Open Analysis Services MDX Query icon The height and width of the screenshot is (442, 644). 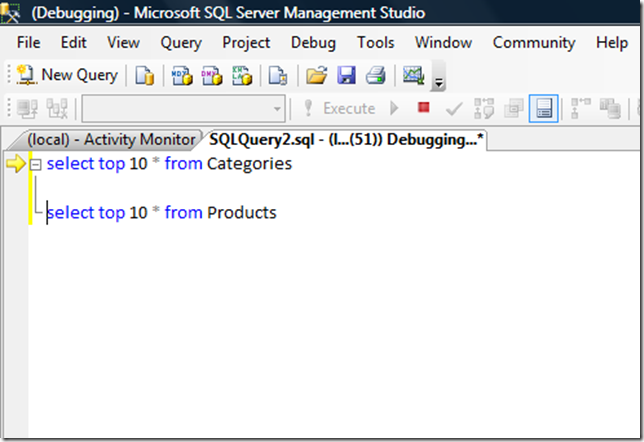click(182, 76)
